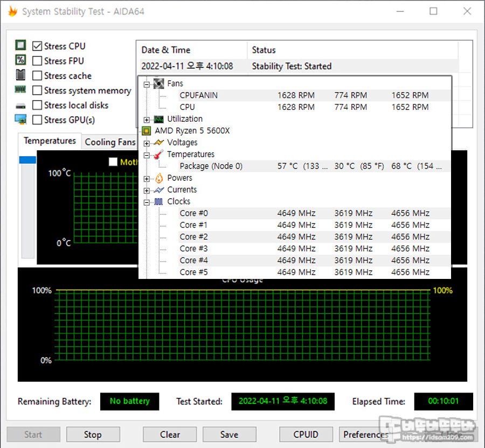Screen dimensions: 485x448
Task: Click the Utilization graph icon
Action: pos(158,119)
